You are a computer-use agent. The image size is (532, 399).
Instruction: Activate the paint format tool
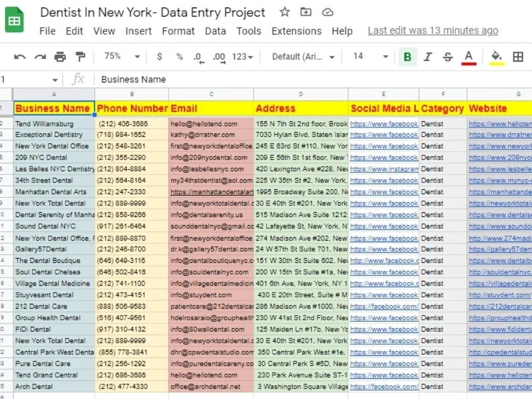tap(80, 57)
